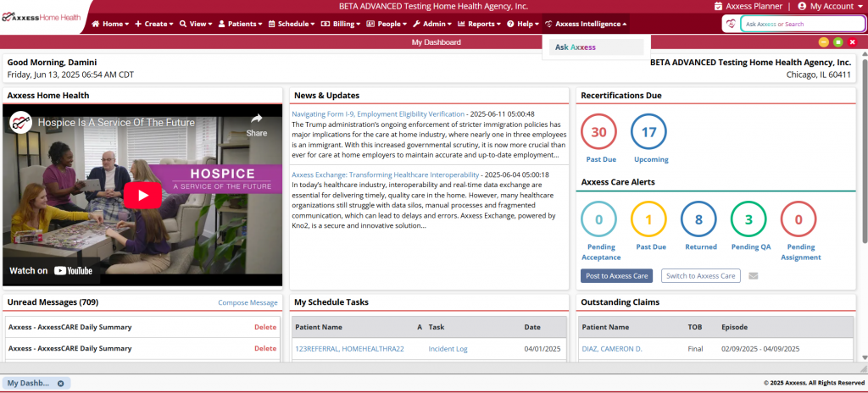
Task: Click the resize grip at bottom right
Action: [x=863, y=368]
